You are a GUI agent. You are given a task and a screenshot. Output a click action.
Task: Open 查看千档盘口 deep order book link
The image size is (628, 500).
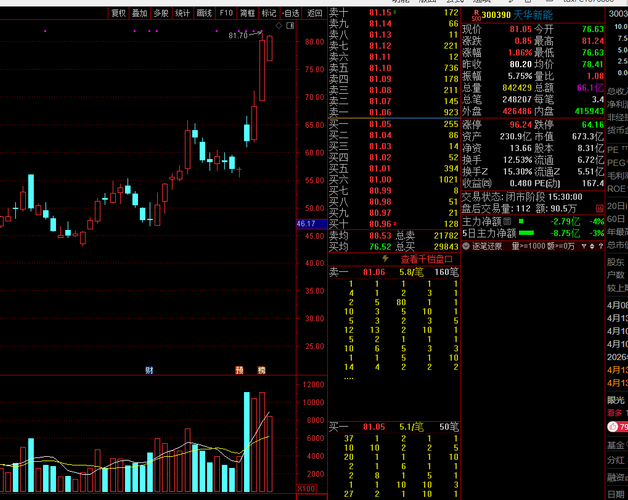click(427, 259)
